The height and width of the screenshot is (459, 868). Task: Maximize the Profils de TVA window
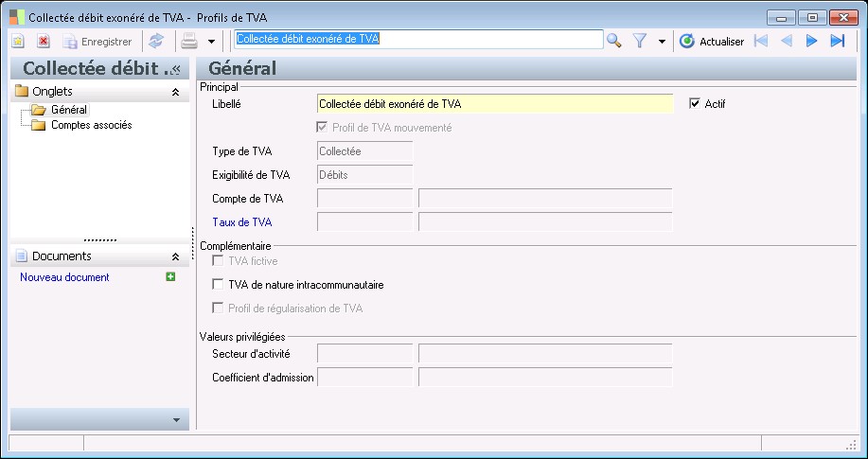pyautogui.click(x=812, y=18)
